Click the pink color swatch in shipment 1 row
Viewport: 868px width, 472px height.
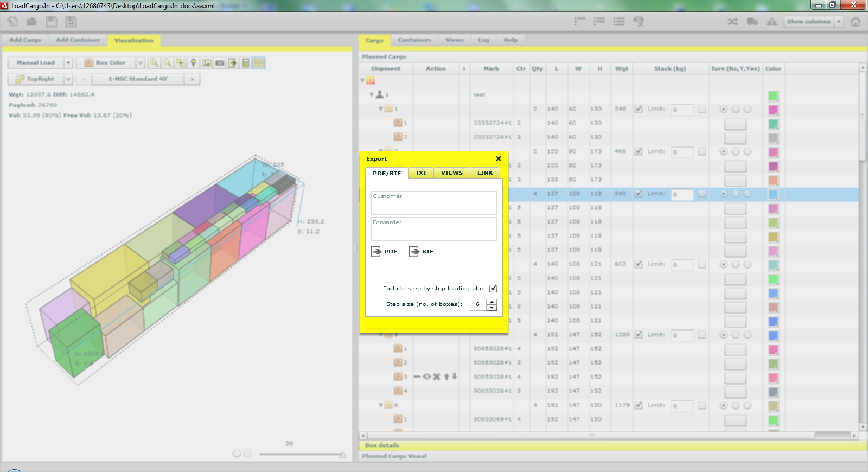[x=773, y=110]
